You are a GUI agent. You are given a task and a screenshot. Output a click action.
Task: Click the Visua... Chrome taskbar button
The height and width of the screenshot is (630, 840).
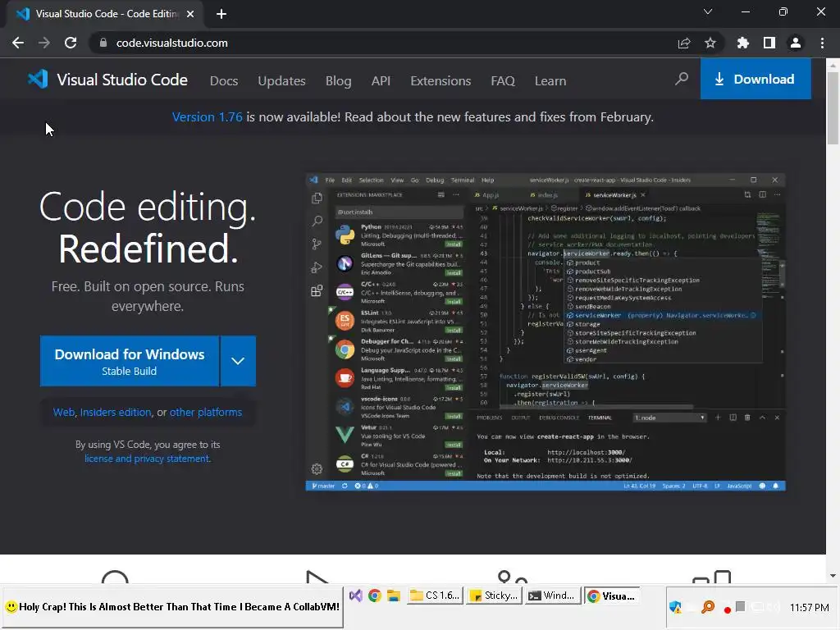611,596
